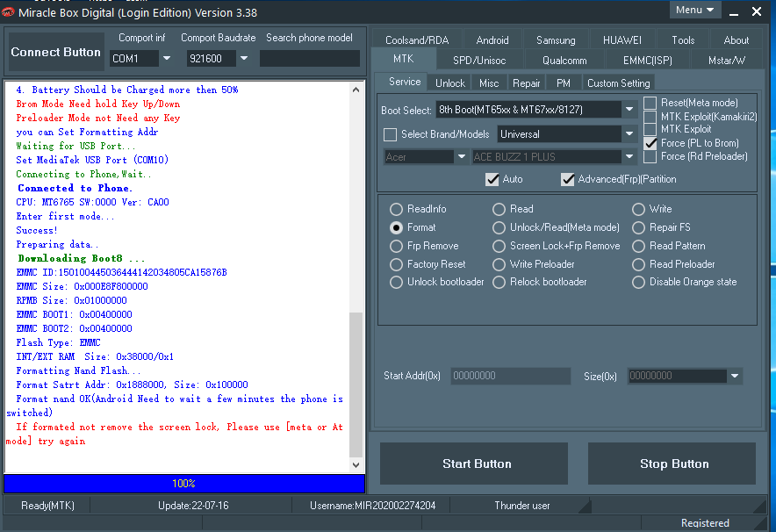This screenshot has height=532, width=776.
Task: Enable MTK Exploit(Kamakiri2) checkbox
Action: 650,116
